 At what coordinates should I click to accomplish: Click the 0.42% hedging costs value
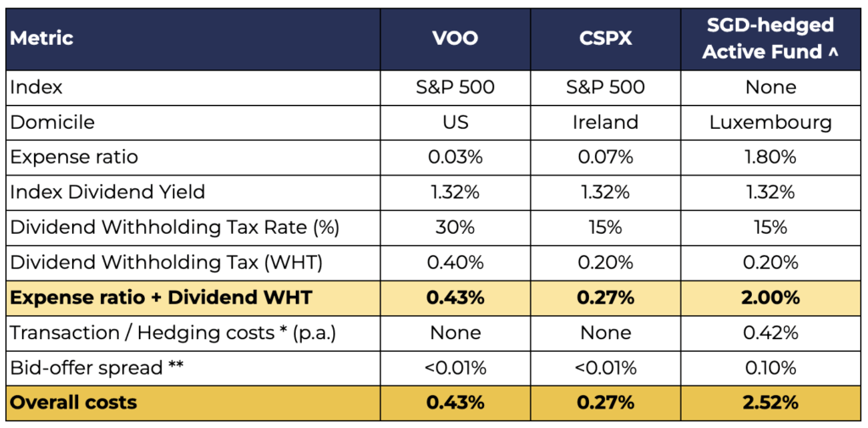point(771,332)
